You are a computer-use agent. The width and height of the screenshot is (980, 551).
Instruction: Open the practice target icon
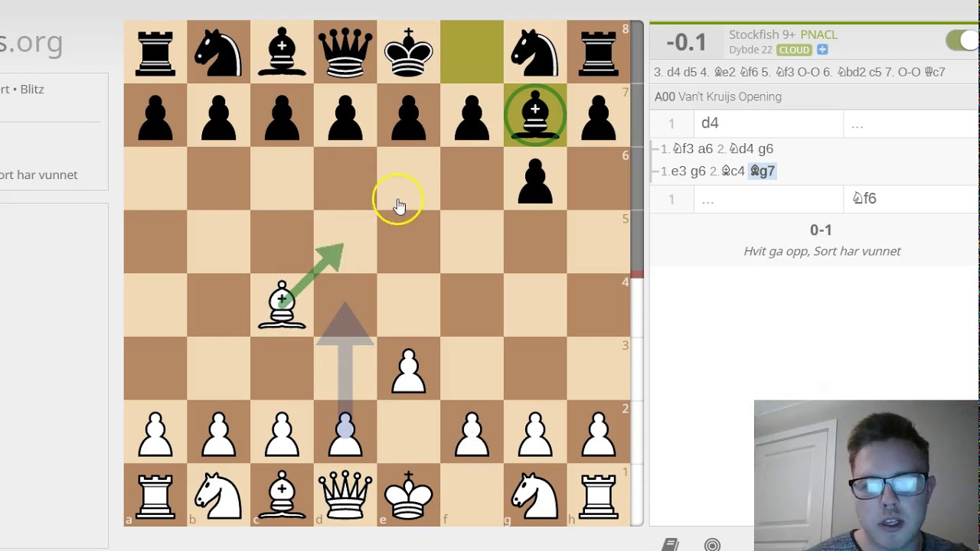(713, 545)
